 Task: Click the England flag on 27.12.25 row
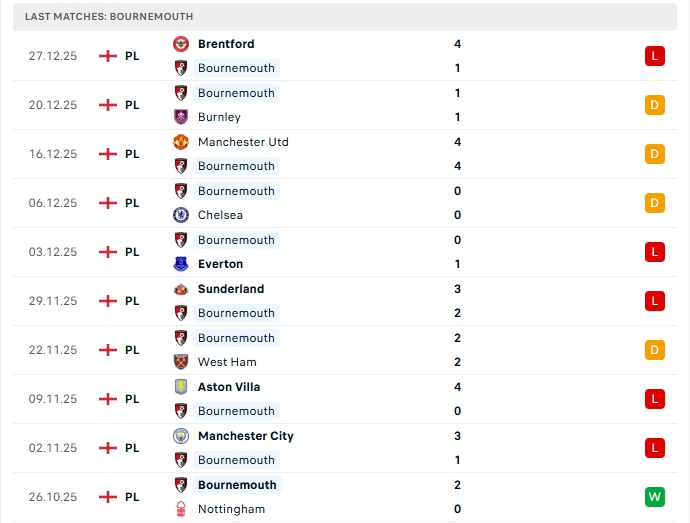click(x=108, y=56)
